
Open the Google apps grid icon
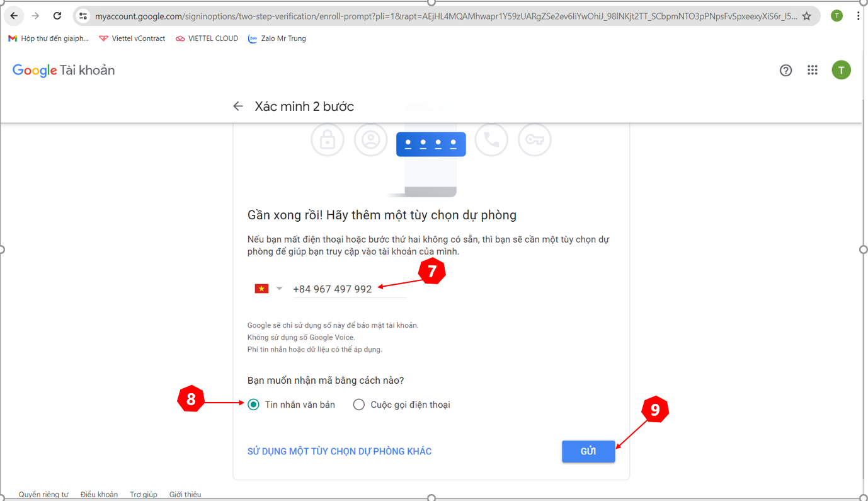[x=813, y=71]
